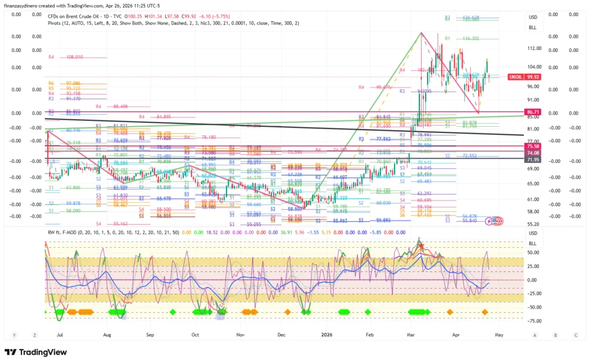The width and height of the screenshot is (590, 364).
Task: Click the 75.58 pink price level tag
Action: click(532, 147)
